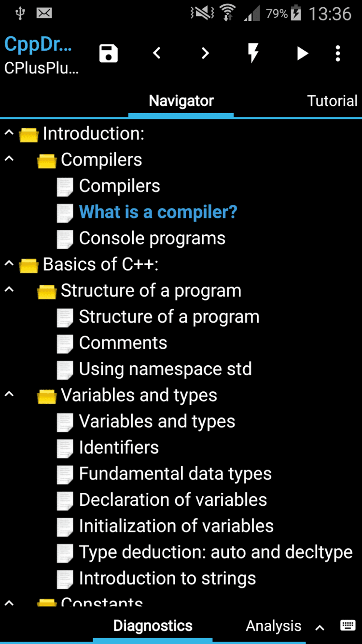Viewport: 362px width, 644px height.
Task: Expand the bottom panel with the caret
Action: 320,627
